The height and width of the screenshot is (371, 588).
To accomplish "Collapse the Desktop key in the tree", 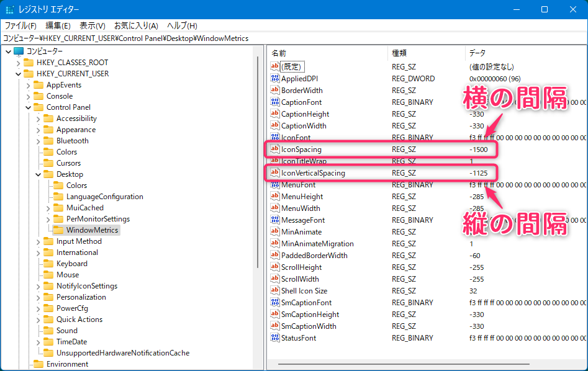I will coord(38,174).
